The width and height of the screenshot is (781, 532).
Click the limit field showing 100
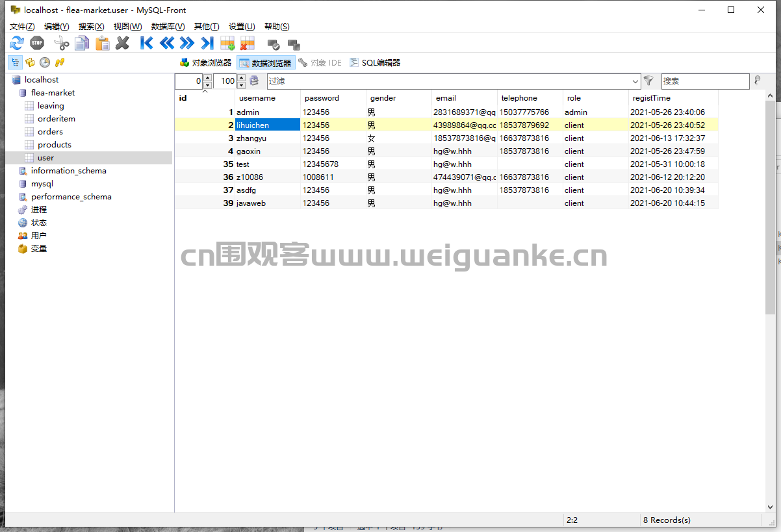[225, 81]
